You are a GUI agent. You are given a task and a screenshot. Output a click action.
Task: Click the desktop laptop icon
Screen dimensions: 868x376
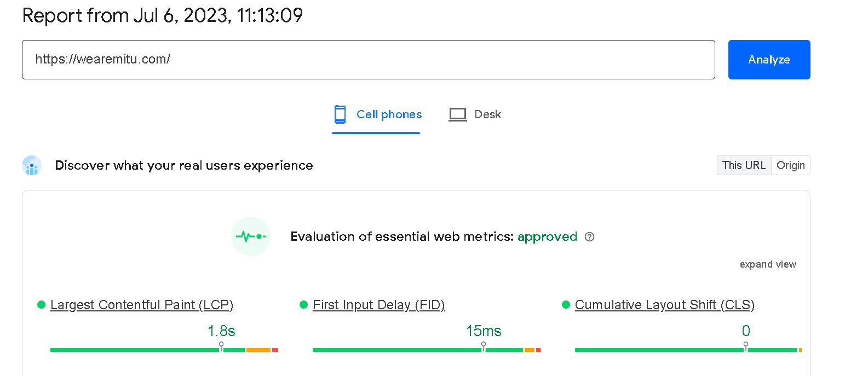tap(458, 114)
